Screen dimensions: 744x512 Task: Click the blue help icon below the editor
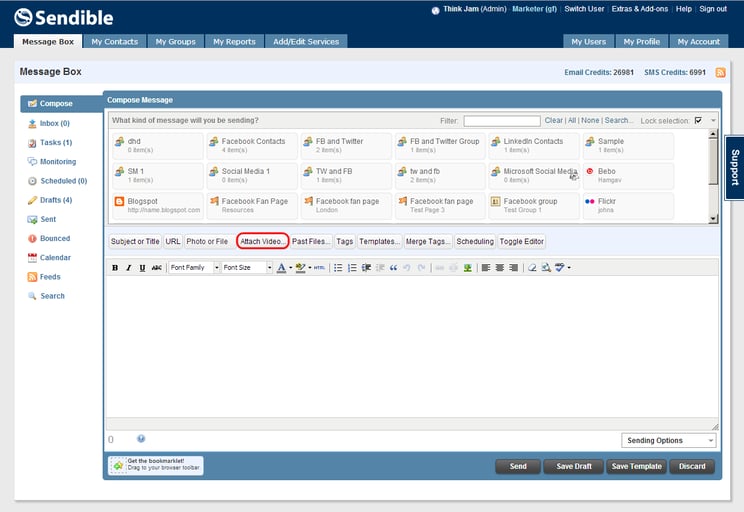click(141, 438)
